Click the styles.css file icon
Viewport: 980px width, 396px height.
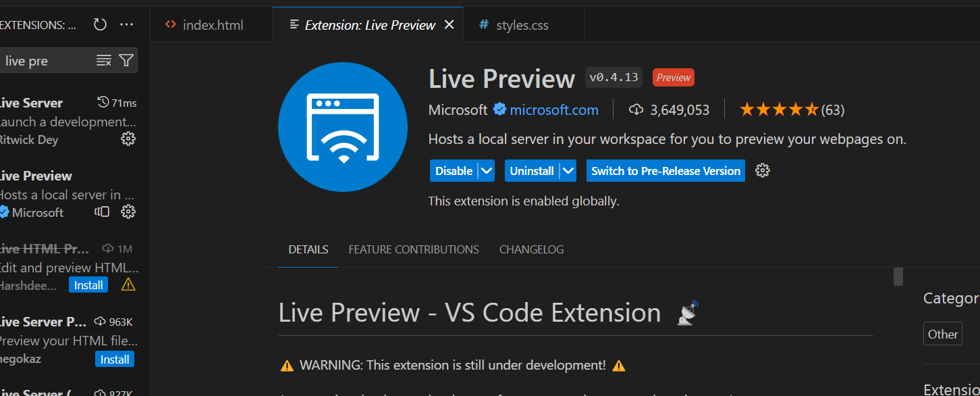coord(483,25)
